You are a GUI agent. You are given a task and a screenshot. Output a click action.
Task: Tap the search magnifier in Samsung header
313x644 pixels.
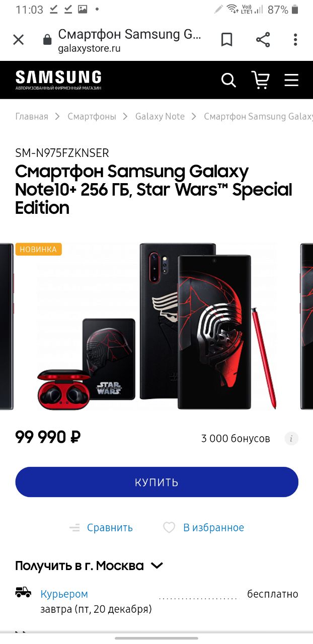pyautogui.click(x=228, y=80)
